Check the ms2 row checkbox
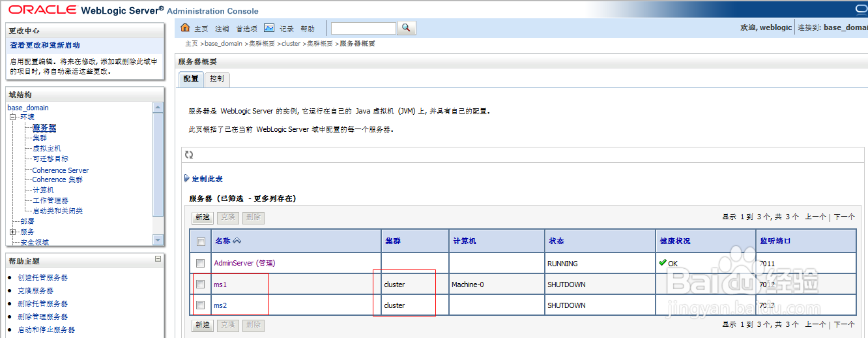 201,305
